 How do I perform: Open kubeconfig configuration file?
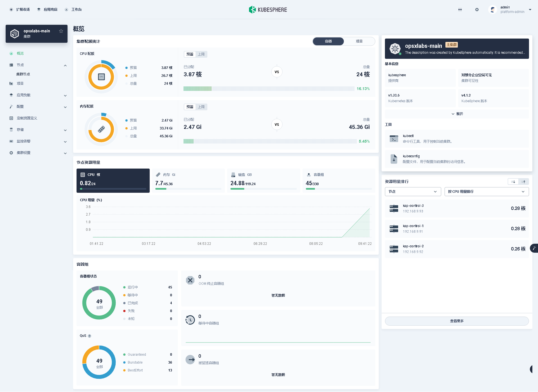tap(457, 159)
